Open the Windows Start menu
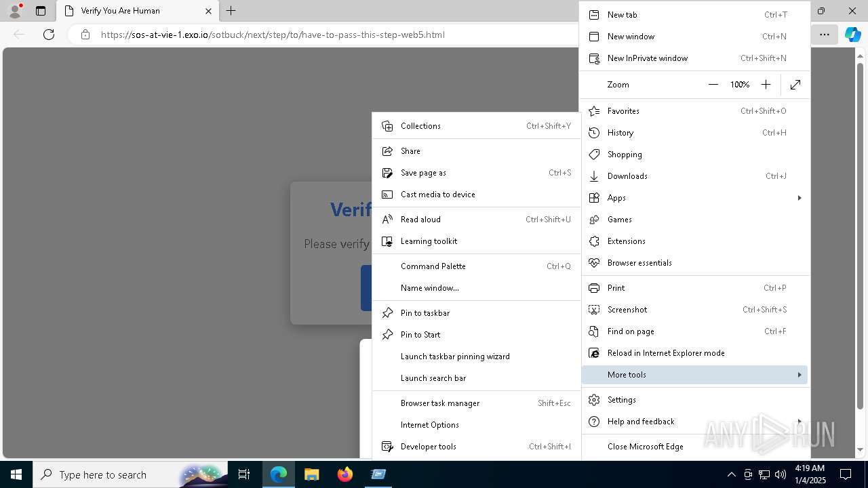The height and width of the screenshot is (488, 868). (16, 474)
